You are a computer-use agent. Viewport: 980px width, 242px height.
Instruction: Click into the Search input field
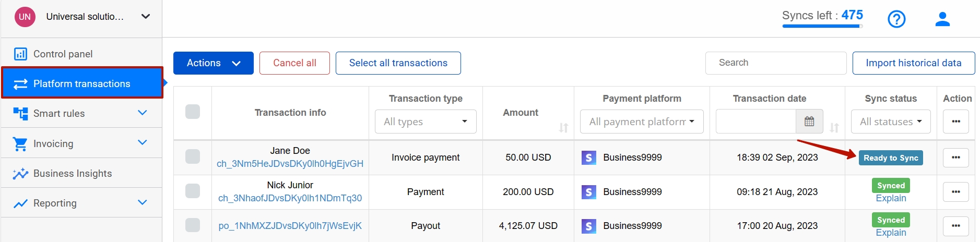coord(775,63)
